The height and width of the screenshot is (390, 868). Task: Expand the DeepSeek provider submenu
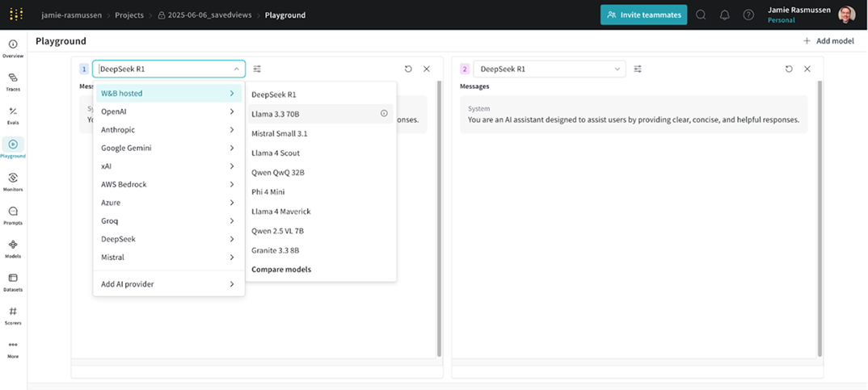click(169, 240)
